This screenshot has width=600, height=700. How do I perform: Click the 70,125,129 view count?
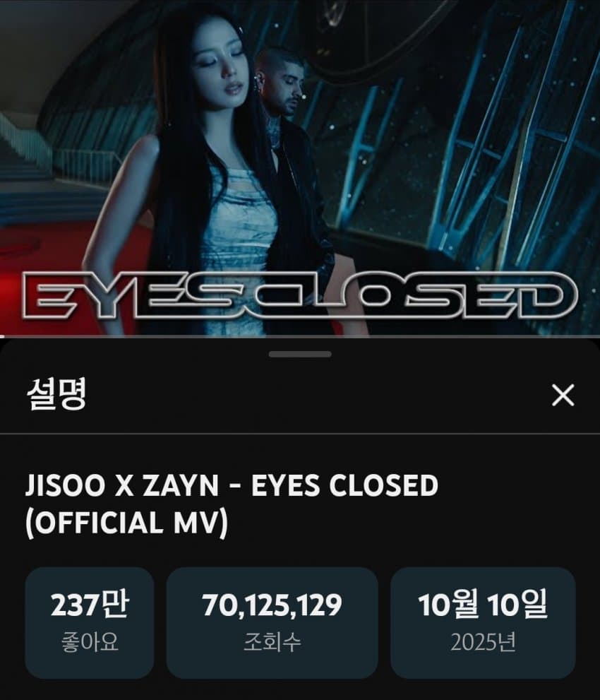pos(272,605)
